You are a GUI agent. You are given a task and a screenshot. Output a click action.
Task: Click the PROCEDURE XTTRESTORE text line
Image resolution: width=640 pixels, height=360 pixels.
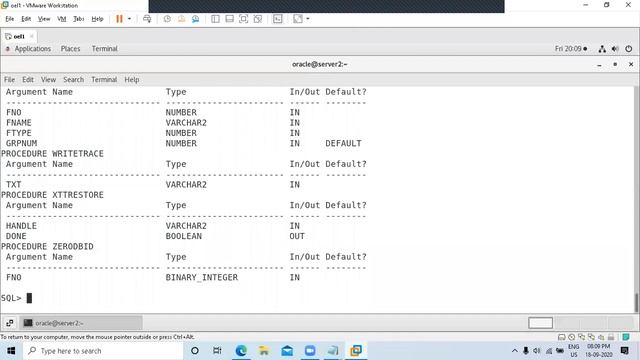[x=52, y=195]
